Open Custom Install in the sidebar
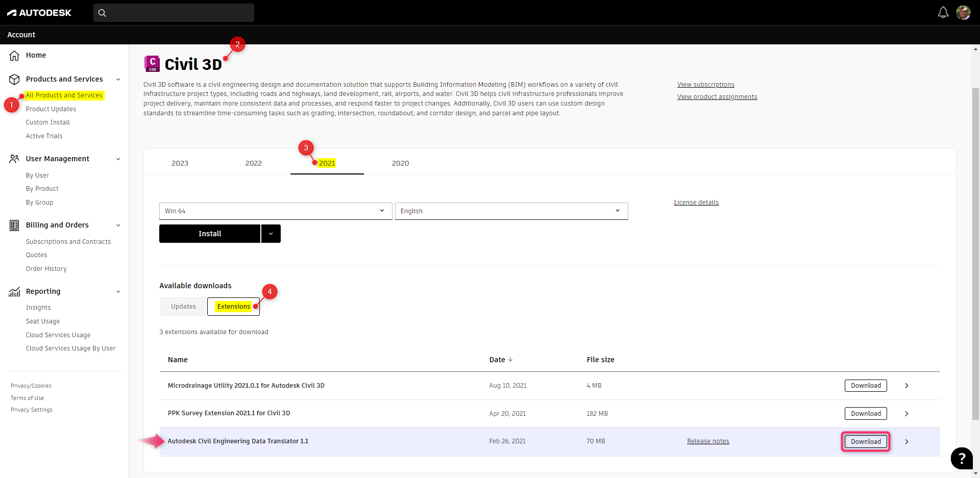This screenshot has height=478, width=980. [48, 122]
